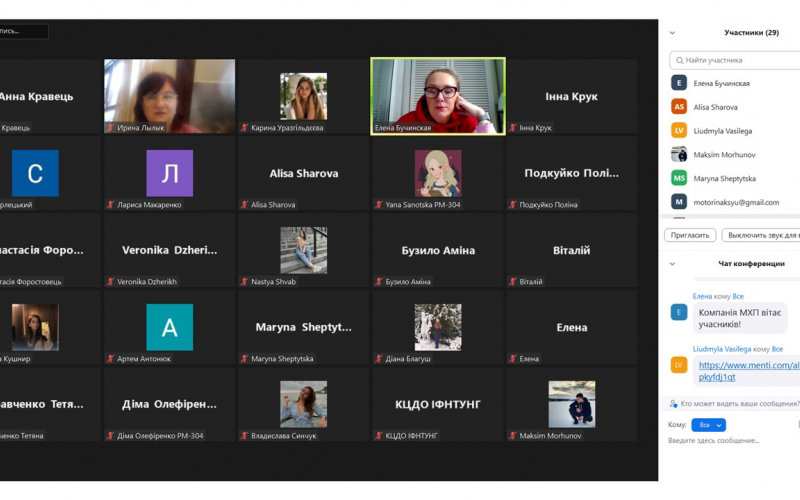800x500 pixels.
Task: Select the Maryna Sheptyt... video tile
Action: (x=304, y=327)
